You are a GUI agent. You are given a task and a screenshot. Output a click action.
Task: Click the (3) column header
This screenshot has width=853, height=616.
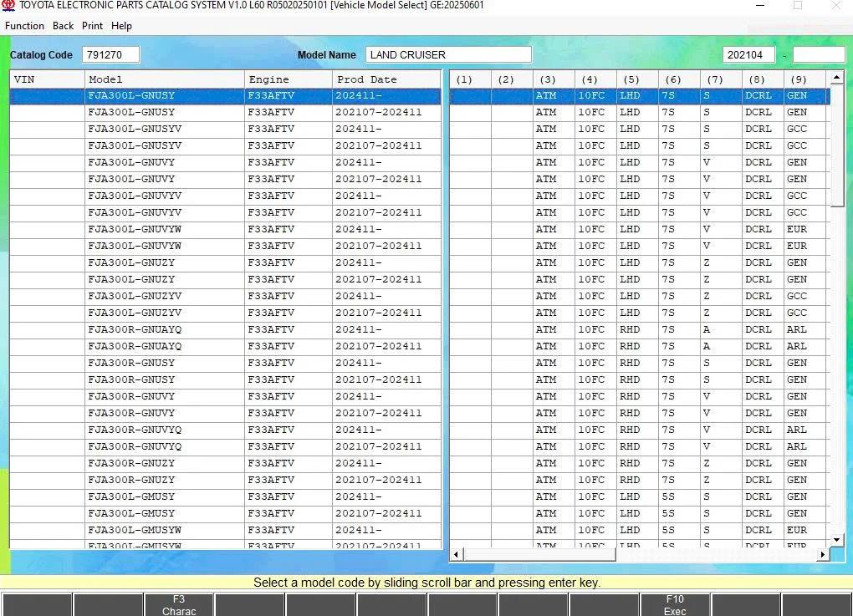[554, 79]
